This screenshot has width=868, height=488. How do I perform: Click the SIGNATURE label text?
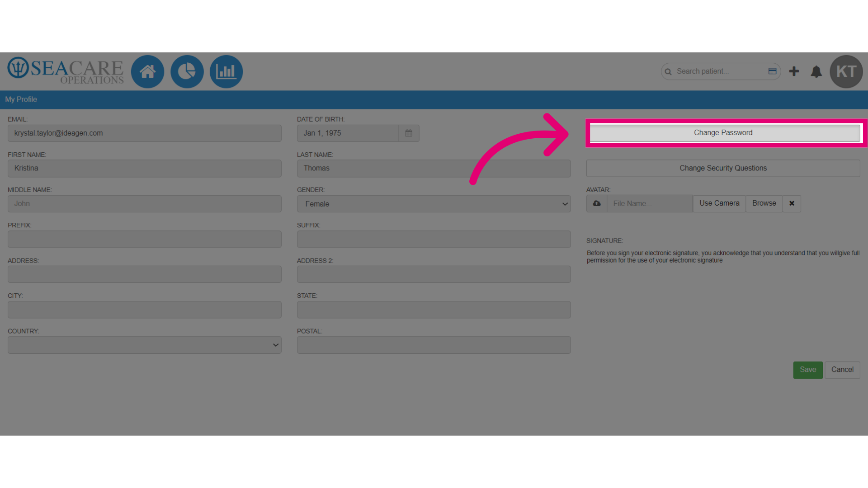pyautogui.click(x=604, y=241)
